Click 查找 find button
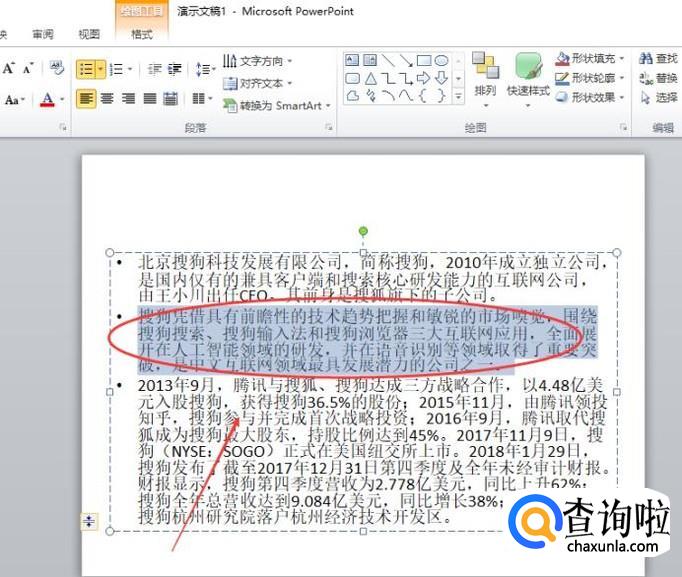The height and width of the screenshot is (577, 682). (659, 58)
